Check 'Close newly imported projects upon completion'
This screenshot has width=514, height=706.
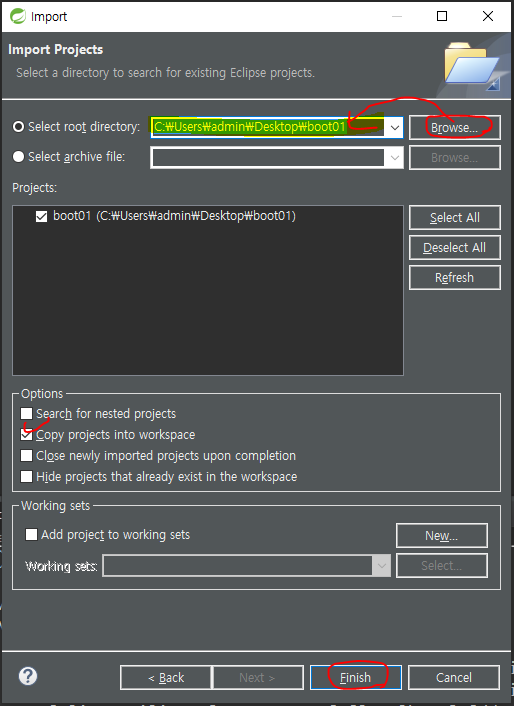coord(27,456)
